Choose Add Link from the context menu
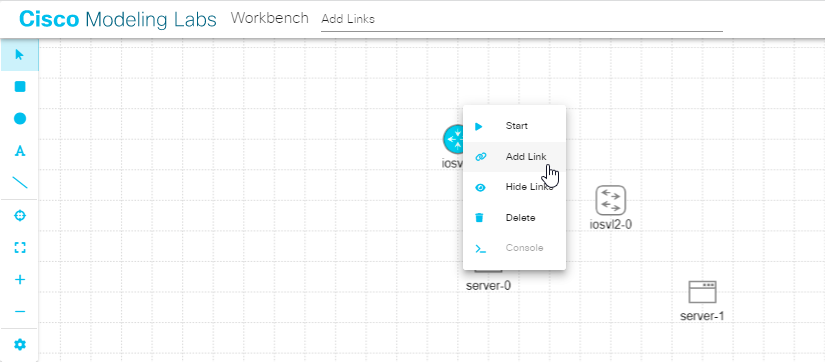This screenshot has height=362, width=825. (x=515, y=157)
